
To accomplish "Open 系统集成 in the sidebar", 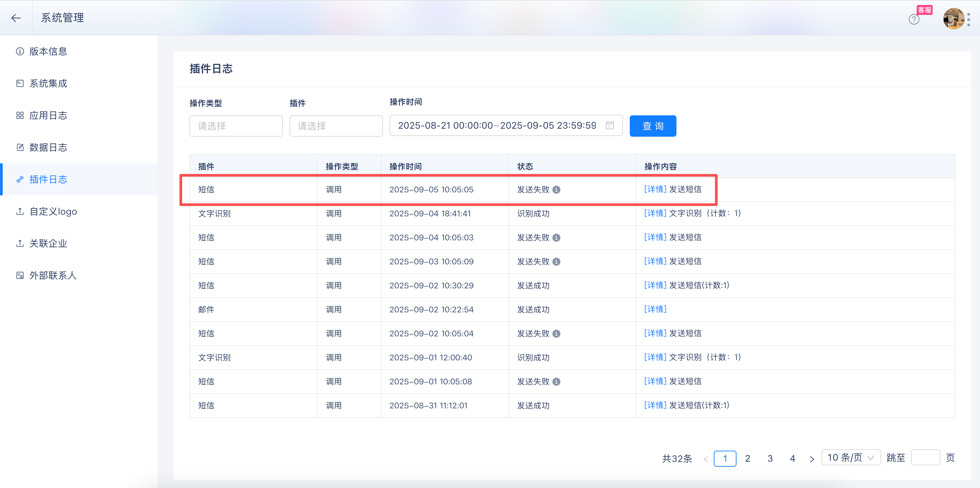I will coord(79,83).
